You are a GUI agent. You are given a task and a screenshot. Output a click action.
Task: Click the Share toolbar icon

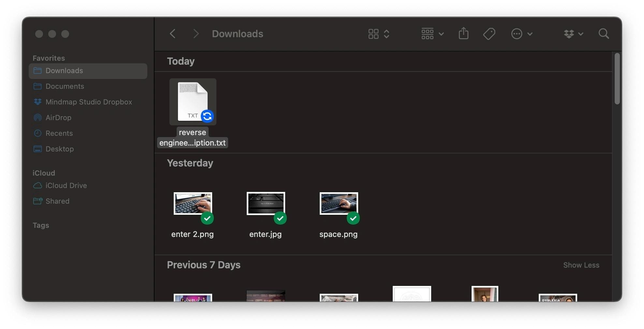463,33
